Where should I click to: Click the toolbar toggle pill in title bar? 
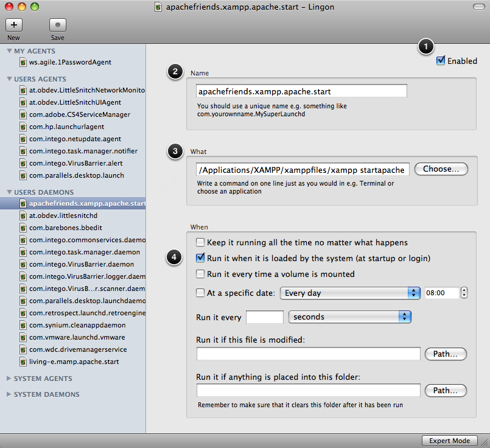(479, 7)
